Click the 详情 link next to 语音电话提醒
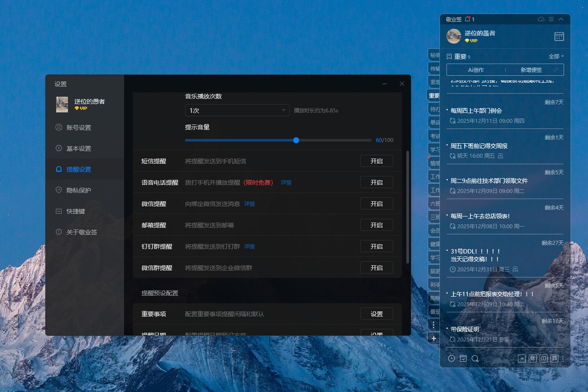 286,182
